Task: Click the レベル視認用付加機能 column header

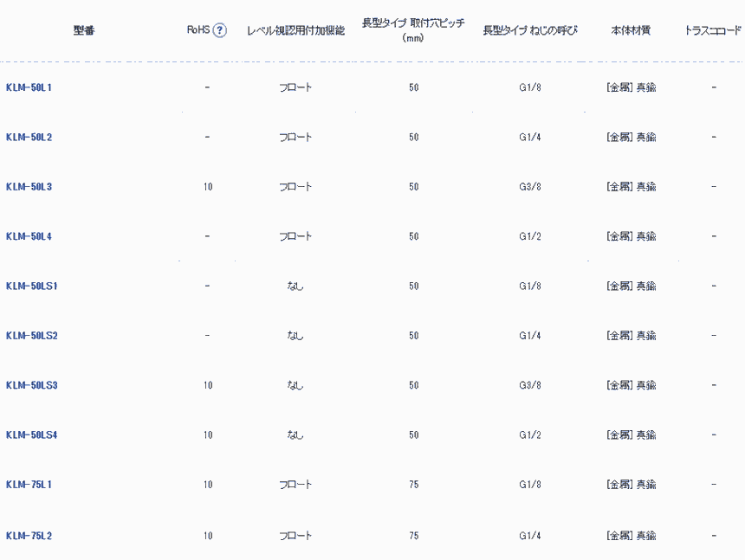Action: [x=295, y=31]
